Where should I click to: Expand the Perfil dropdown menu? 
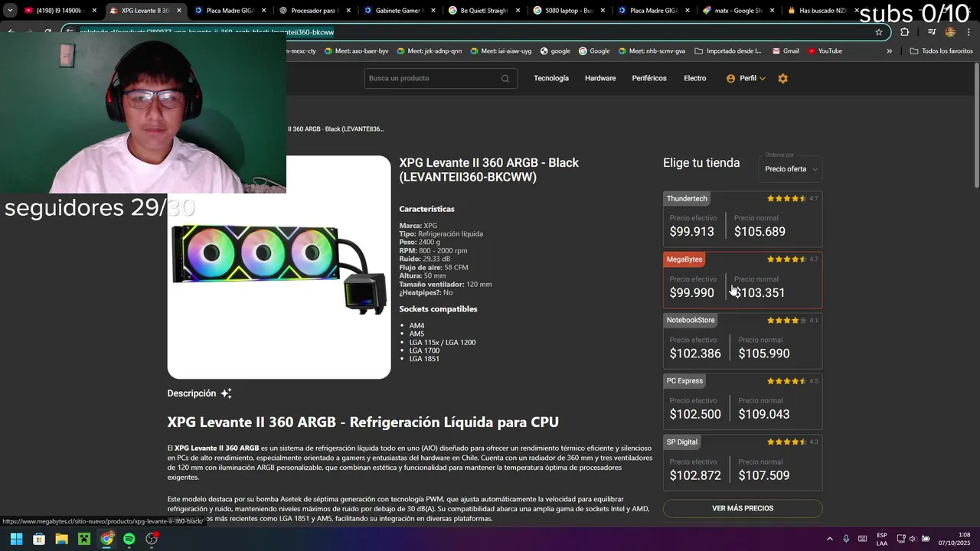coord(762,79)
